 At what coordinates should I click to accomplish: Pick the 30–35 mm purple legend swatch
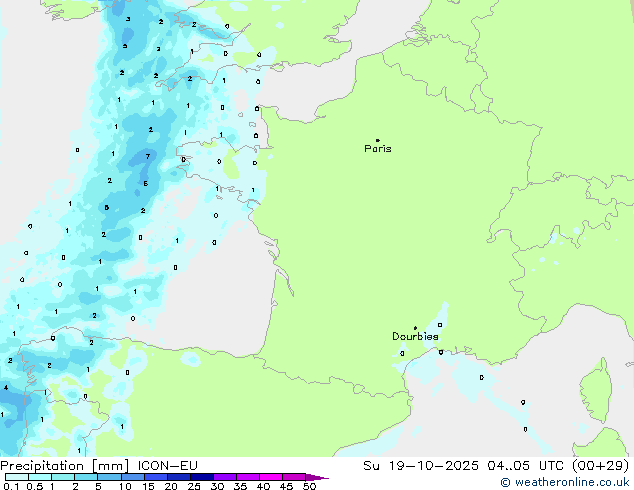coord(225,477)
